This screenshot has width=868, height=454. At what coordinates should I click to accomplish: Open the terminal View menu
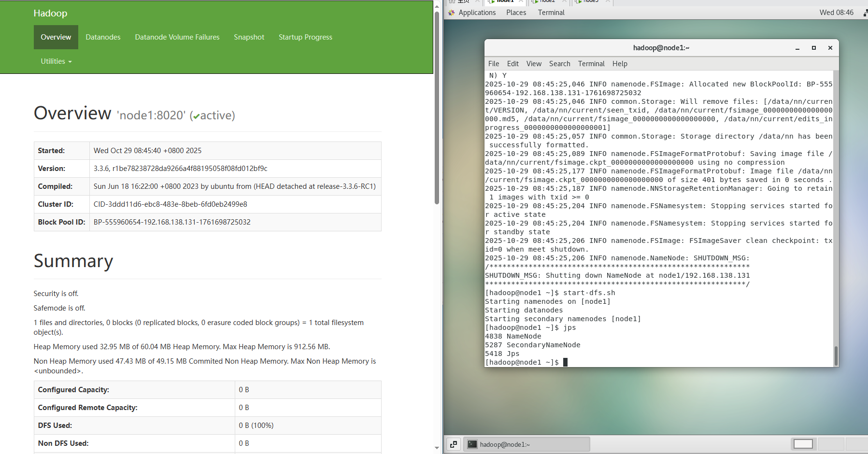tap(534, 64)
